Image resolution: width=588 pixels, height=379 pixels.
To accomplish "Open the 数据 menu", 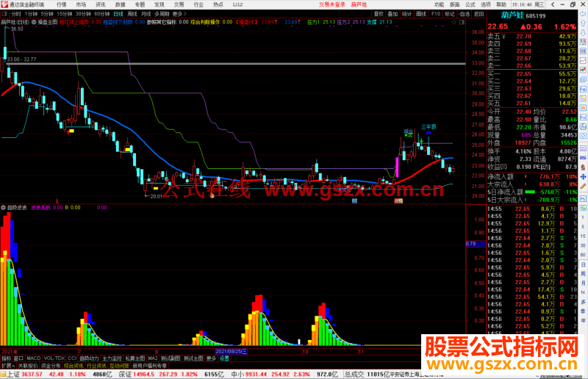I will tap(121, 4).
